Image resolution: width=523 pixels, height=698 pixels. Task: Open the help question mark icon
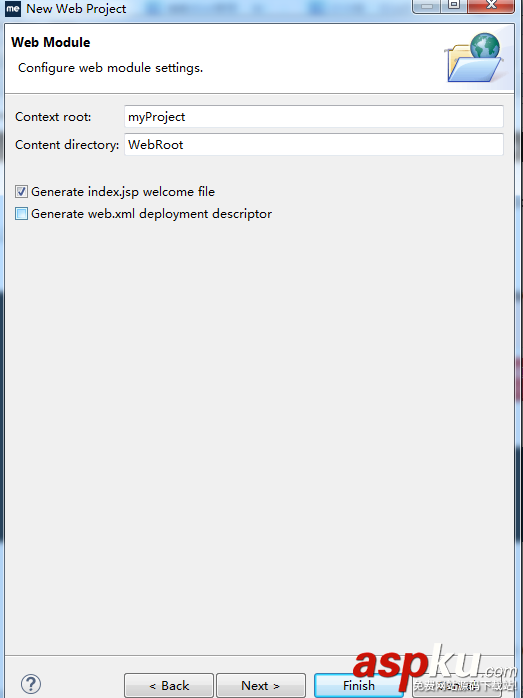coord(31,684)
